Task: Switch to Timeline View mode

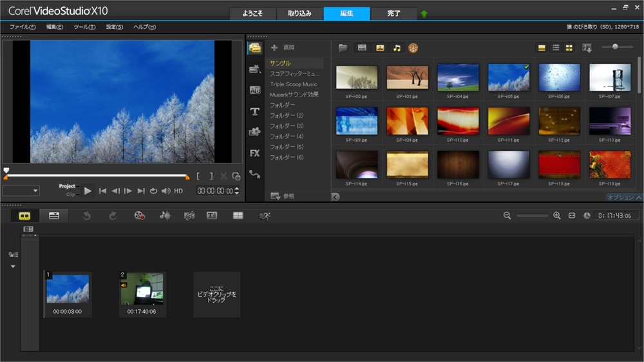Action: pyautogui.click(x=54, y=216)
